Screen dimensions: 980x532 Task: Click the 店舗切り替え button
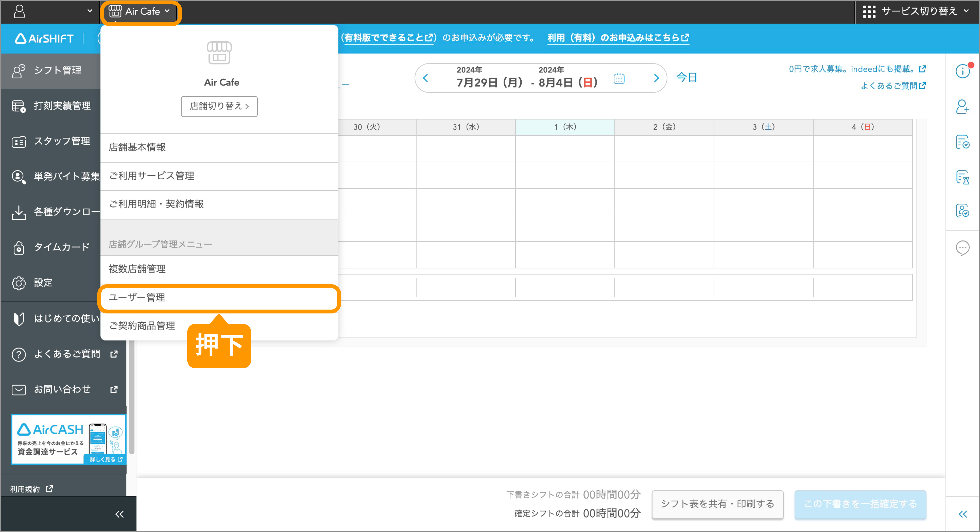coord(219,106)
